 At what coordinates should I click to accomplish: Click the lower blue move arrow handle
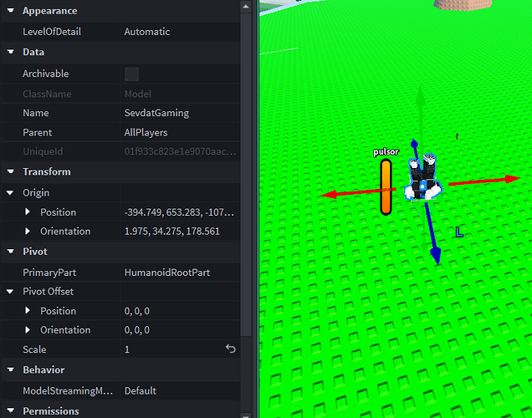pos(436,256)
